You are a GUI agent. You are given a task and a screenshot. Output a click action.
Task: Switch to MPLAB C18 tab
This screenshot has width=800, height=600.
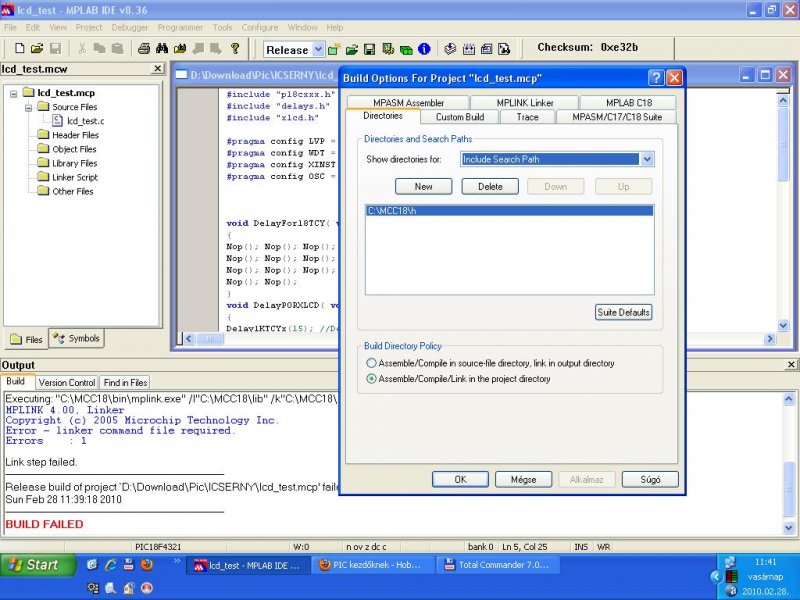tap(629, 103)
